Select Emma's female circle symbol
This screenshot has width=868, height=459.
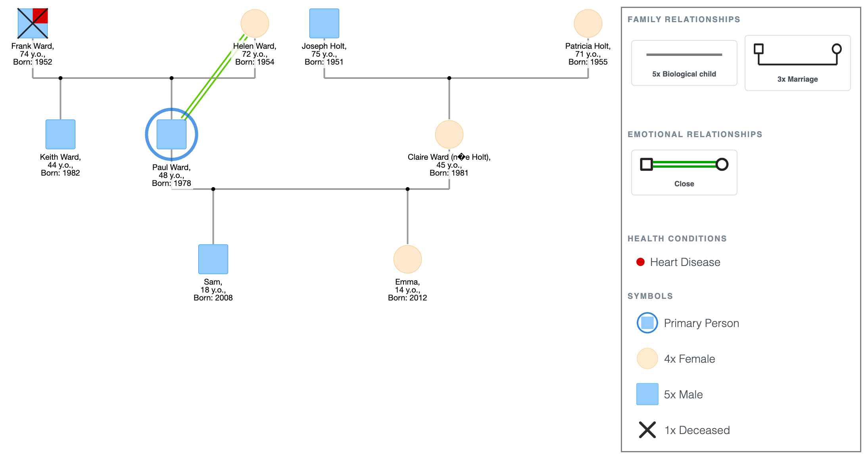pyautogui.click(x=407, y=259)
